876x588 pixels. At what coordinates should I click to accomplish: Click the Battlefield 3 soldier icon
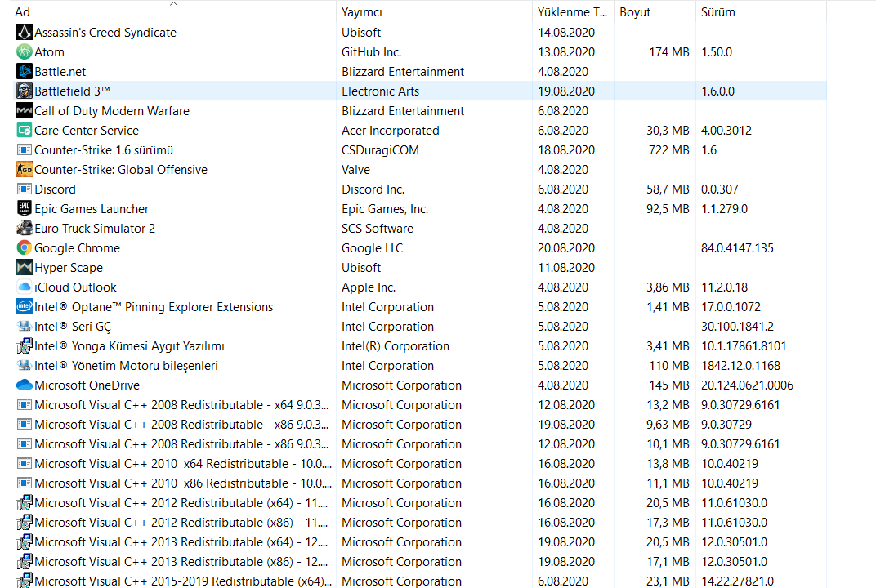24,91
